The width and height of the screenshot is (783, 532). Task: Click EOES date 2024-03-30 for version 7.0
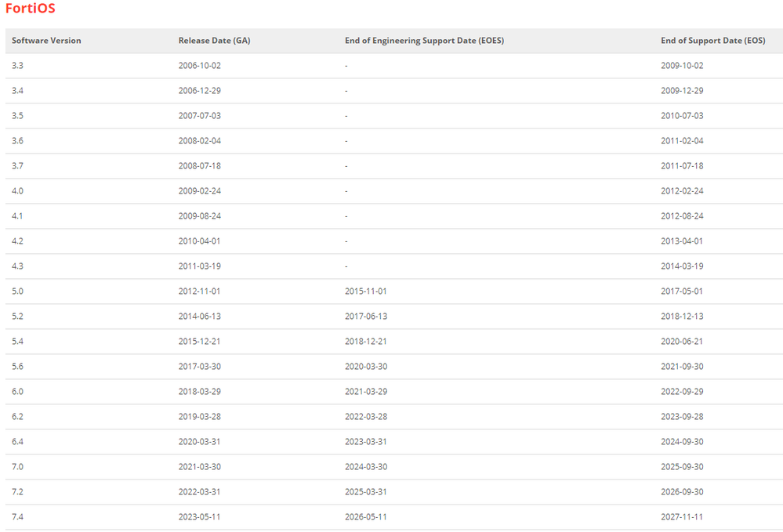[x=365, y=467]
